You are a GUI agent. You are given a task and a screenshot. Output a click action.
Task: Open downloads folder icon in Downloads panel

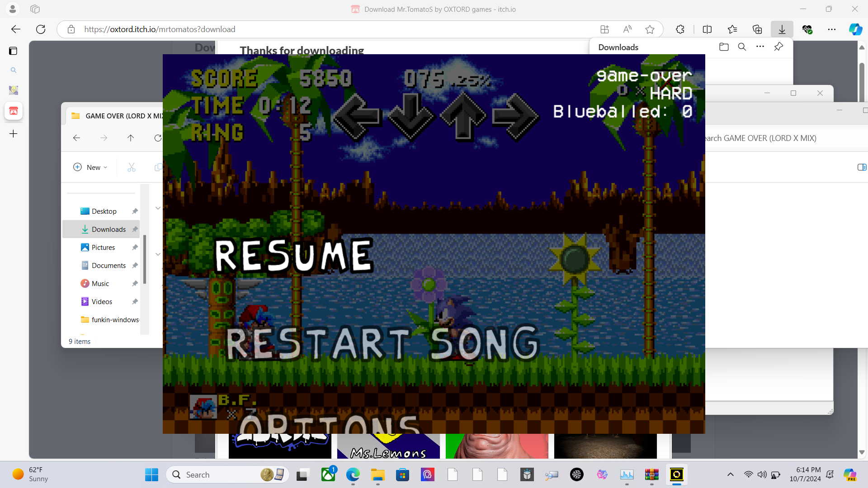coord(724,47)
